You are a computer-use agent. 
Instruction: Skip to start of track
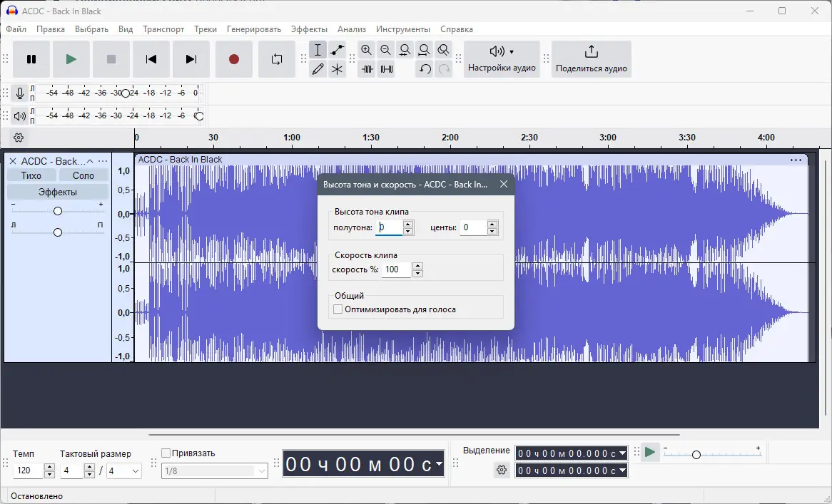151,59
